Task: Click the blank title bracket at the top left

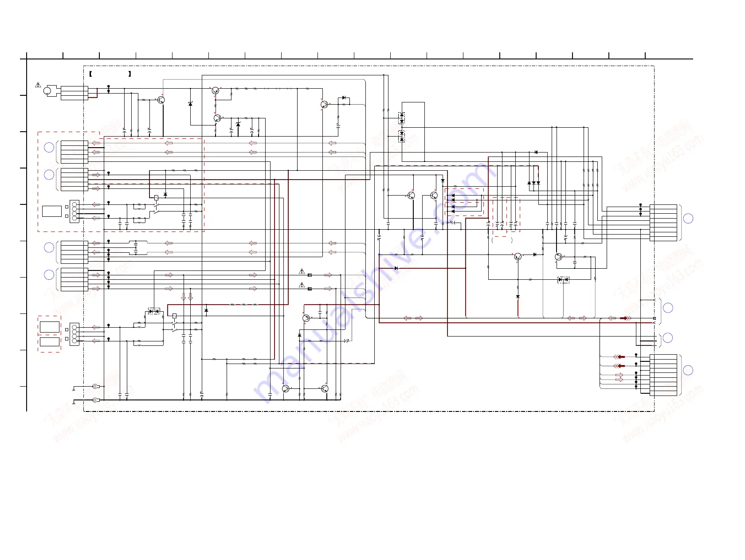Action: [110, 74]
